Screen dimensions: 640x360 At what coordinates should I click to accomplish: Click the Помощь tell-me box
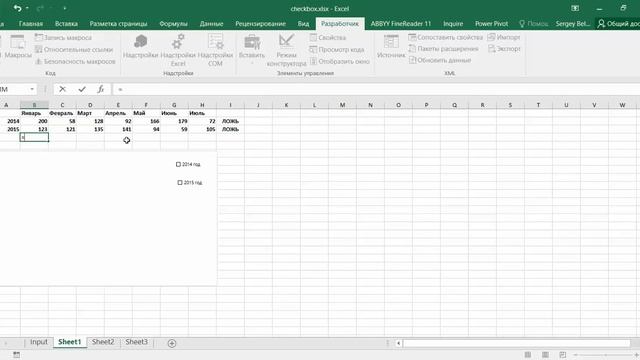click(x=533, y=24)
